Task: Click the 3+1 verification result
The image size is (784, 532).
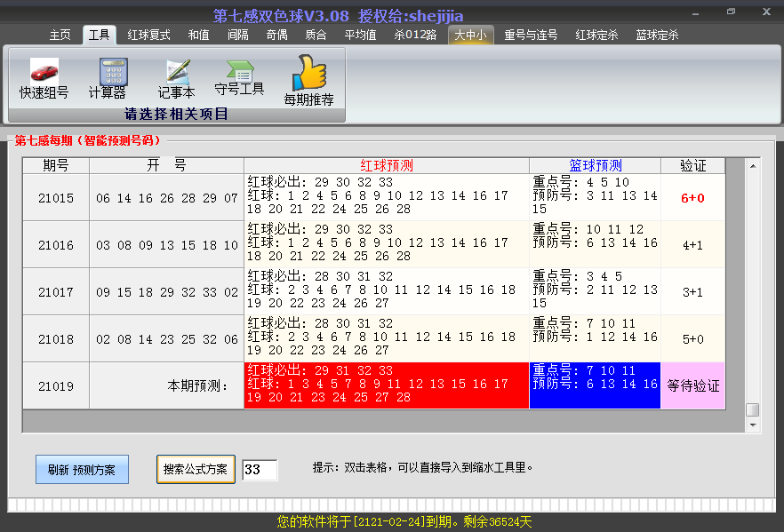Action: point(693,291)
